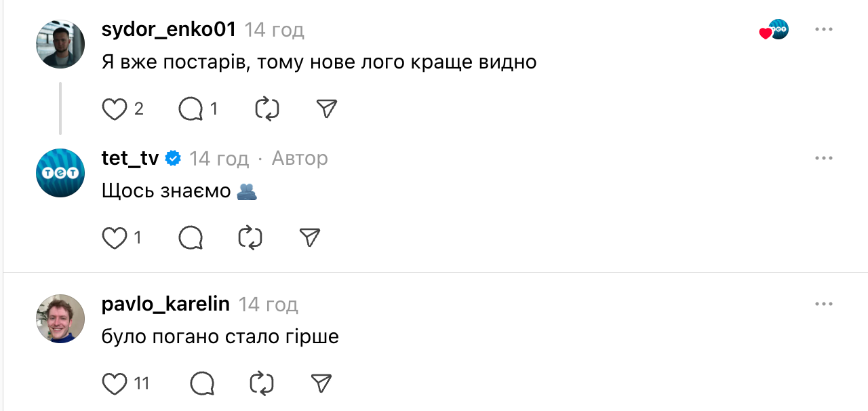Repost pavlo_karelin's comment
Screen dimensions: 868x411
(x=262, y=384)
